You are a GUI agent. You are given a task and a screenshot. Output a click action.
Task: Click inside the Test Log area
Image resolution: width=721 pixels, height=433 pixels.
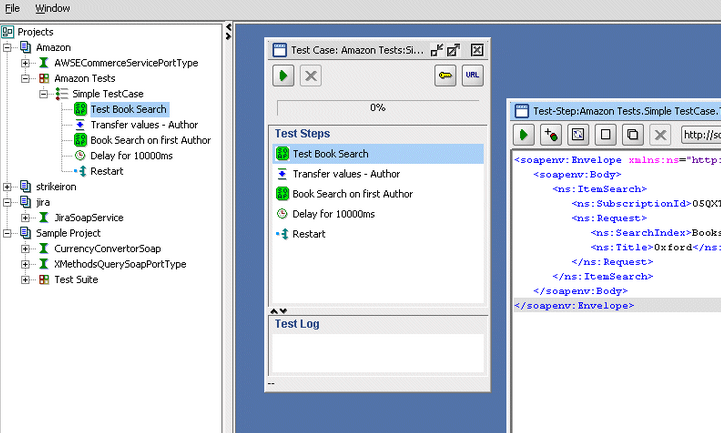pos(378,353)
